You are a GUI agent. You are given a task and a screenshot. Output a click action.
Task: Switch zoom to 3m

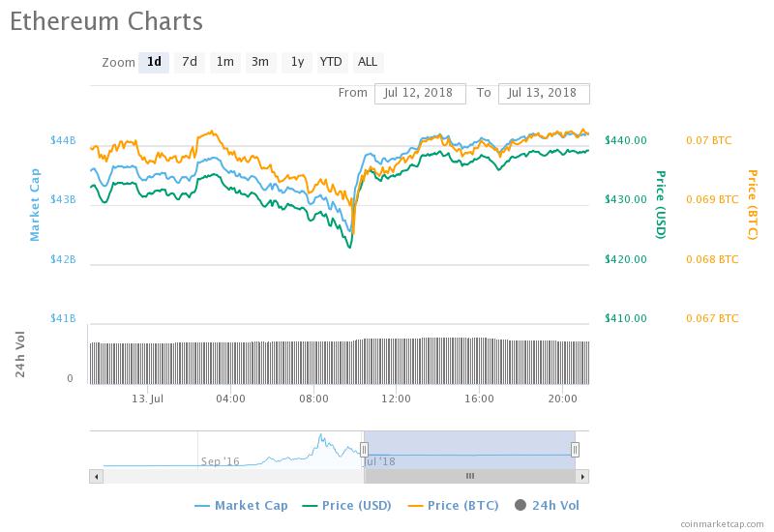pos(260,62)
